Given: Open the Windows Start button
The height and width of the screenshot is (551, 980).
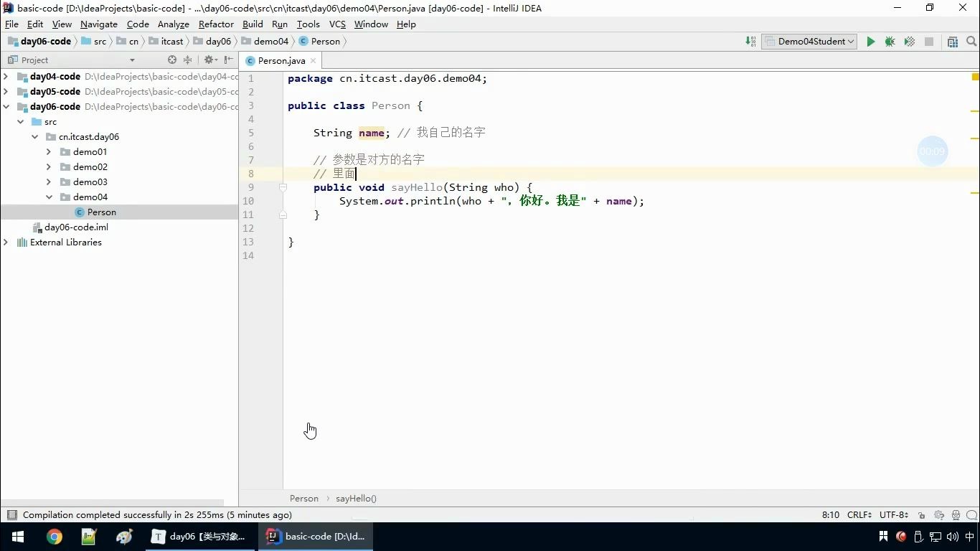Looking at the screenshot, I should pyautogui.click(x=18, y=537).
